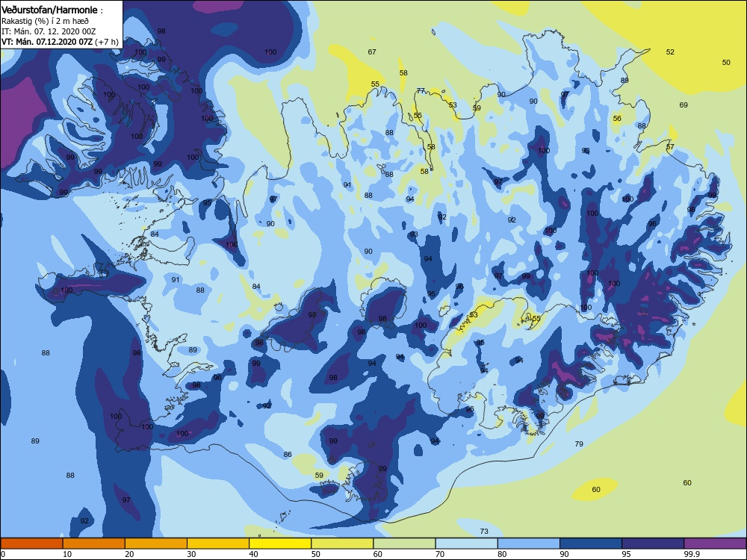Click the '69' humidity value on the map
The width and height of the screenshot is (747, 560).
[684, 105]
